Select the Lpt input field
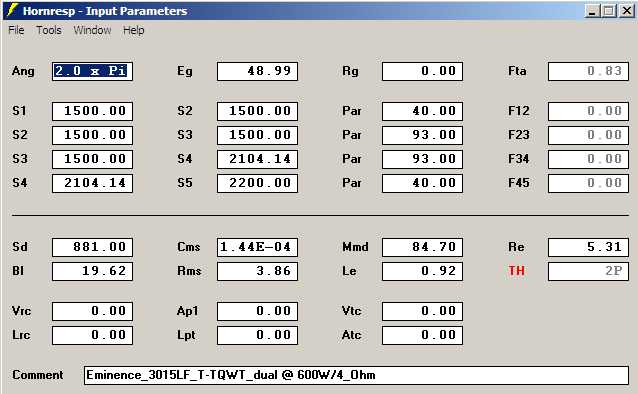Image resolution: width=638 pixels, height=394 pixels. (x=257, y=335)
